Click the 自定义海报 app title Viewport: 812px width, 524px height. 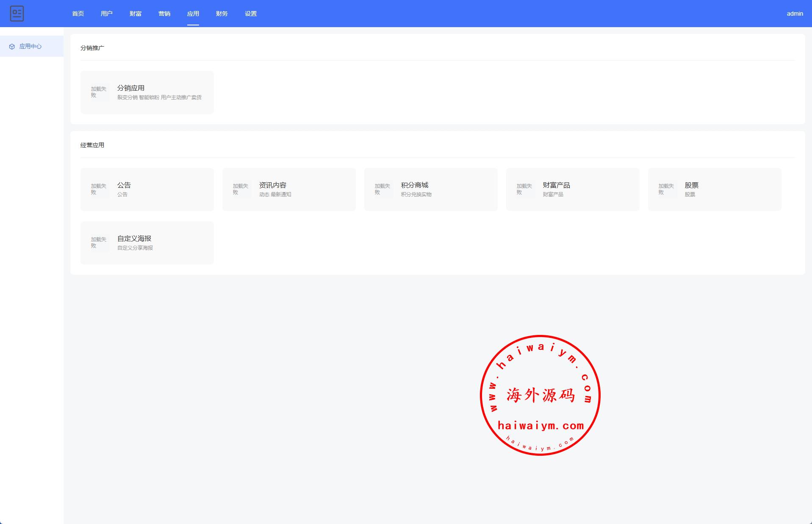[x=134, y=239]
